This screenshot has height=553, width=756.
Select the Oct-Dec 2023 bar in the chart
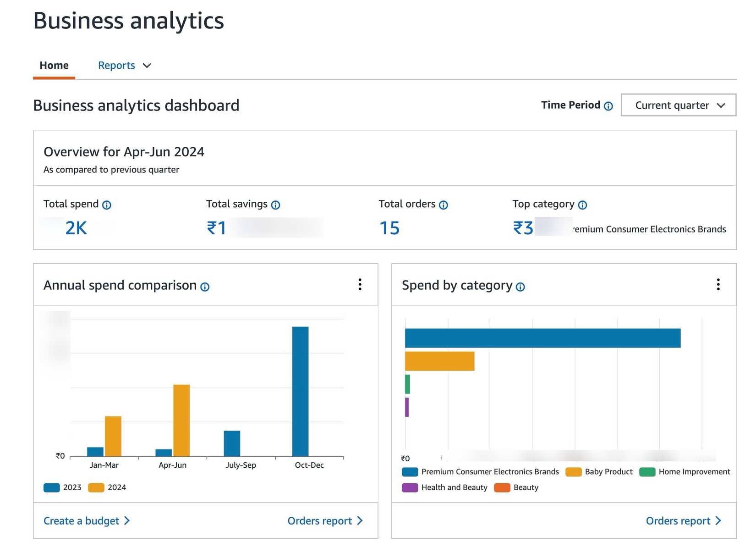(301, 390)
